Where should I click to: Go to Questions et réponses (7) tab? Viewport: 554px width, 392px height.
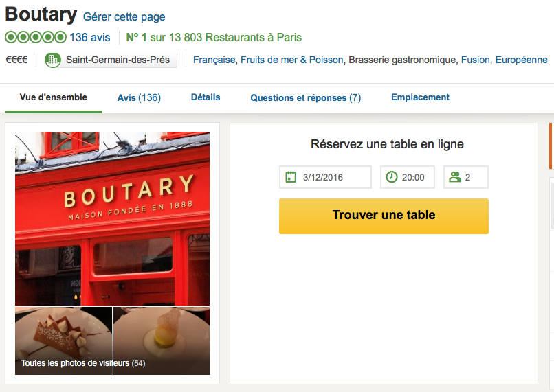coord(306,97)
